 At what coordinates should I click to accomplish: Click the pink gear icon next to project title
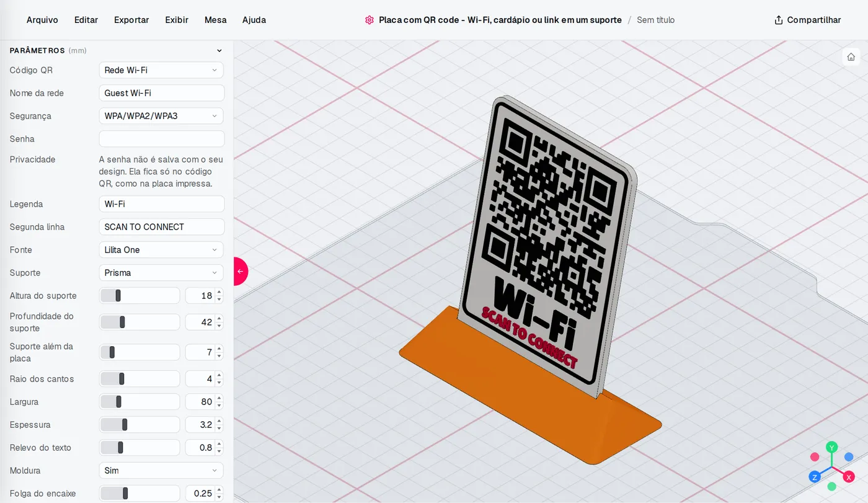point(370,20)
